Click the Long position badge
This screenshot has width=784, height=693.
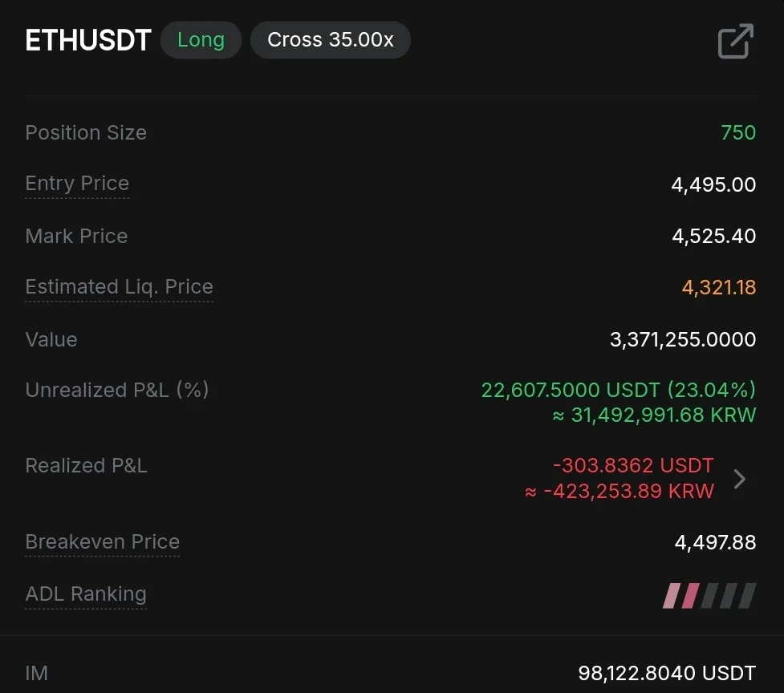pyautogui.click(x=201, y=40)
